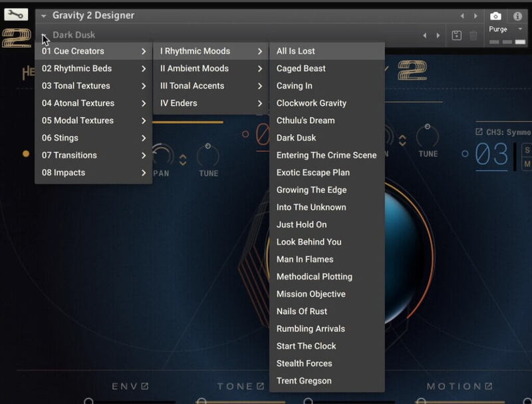
Task: Open the instrument info icon
Action: coord(517,16)
